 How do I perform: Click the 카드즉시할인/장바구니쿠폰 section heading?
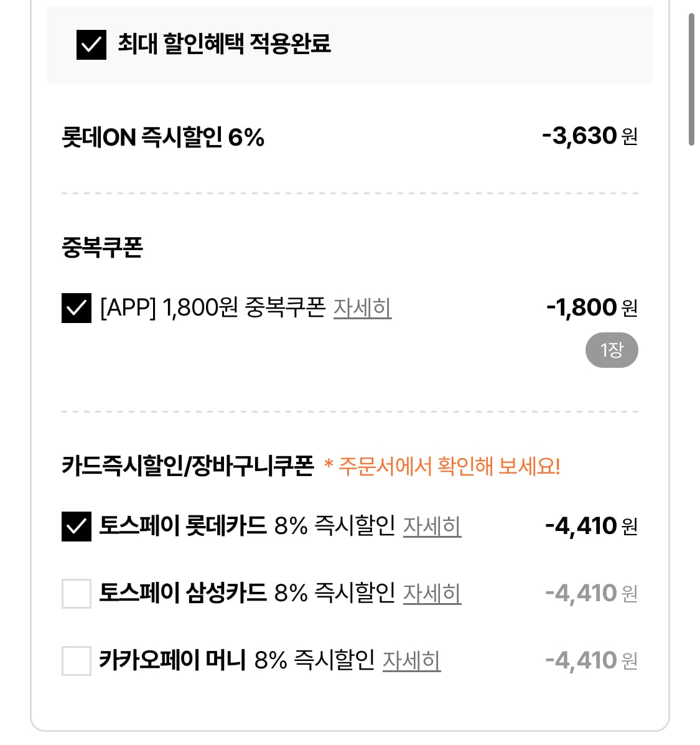[188, 466]
